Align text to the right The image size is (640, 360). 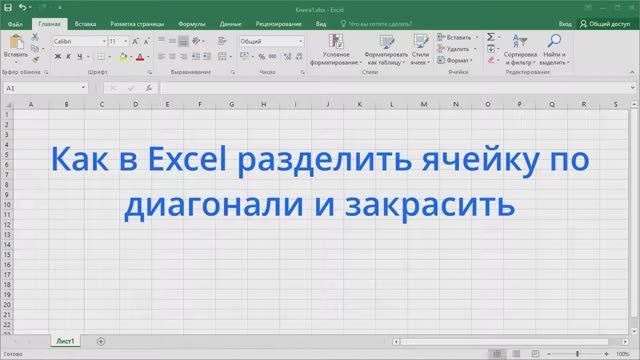coord(184,56)
